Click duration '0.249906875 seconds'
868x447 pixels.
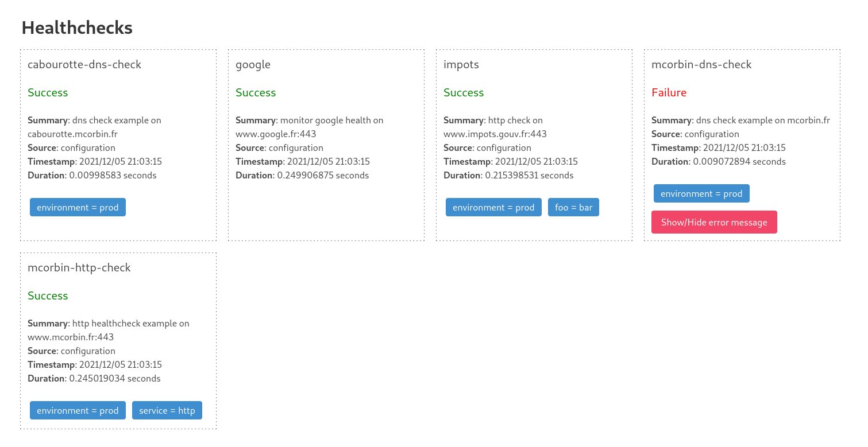323,175
